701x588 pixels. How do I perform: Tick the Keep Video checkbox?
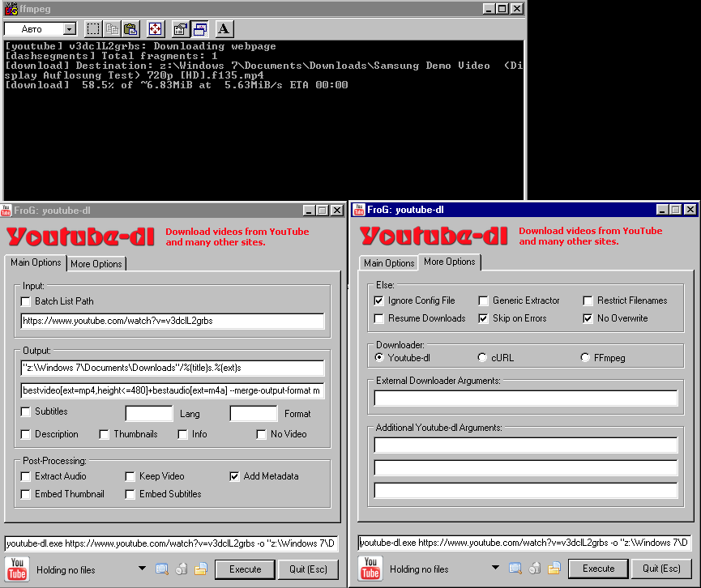pos(130,477)
